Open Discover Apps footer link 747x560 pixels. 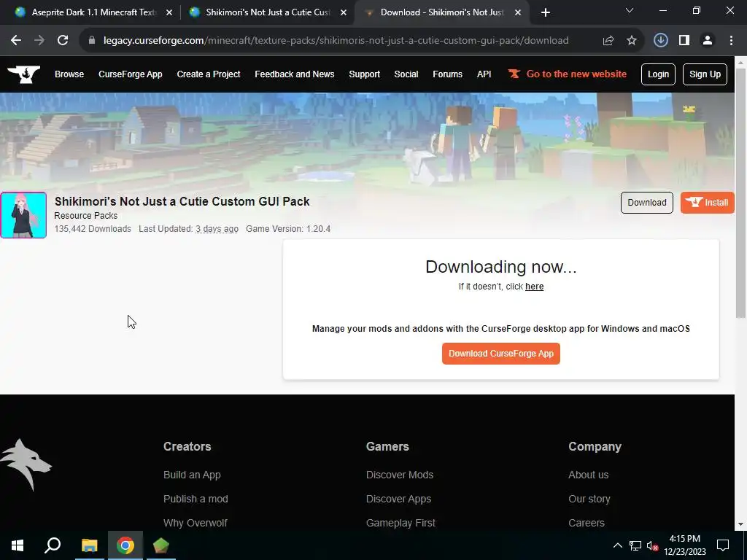point(399,499)
